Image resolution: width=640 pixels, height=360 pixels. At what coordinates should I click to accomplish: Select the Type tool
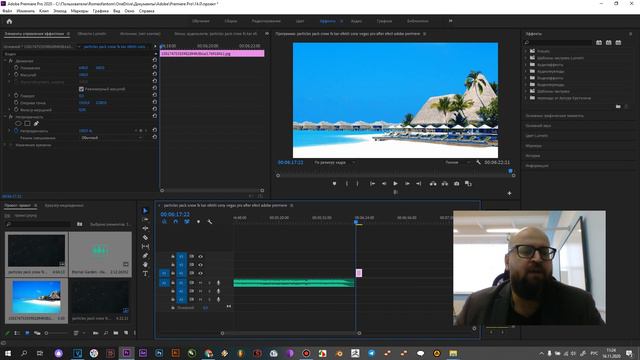(145, 273)
